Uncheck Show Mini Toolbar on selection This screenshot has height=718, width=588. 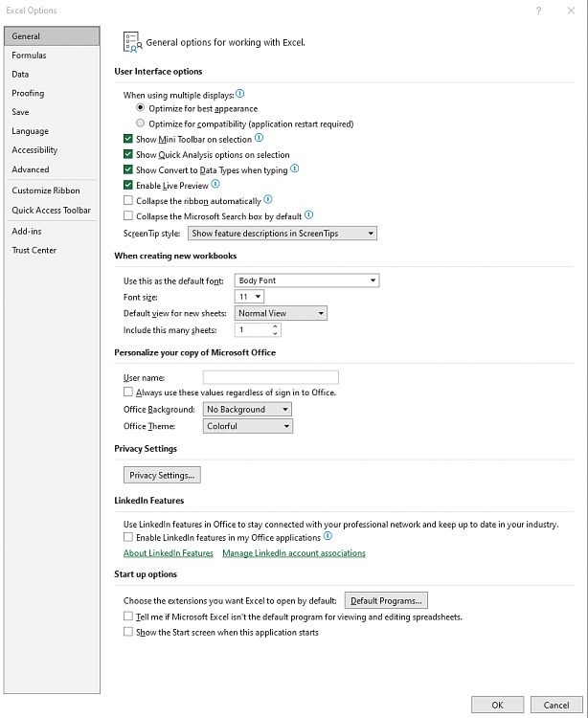pyautogui.click(x=128, y=139)
